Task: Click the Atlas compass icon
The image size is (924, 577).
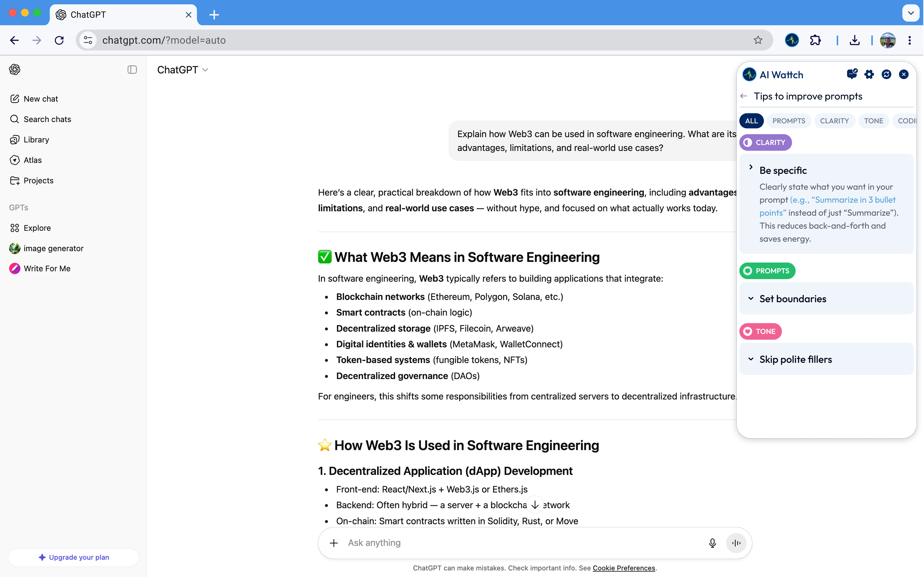Action: (14, 160)
